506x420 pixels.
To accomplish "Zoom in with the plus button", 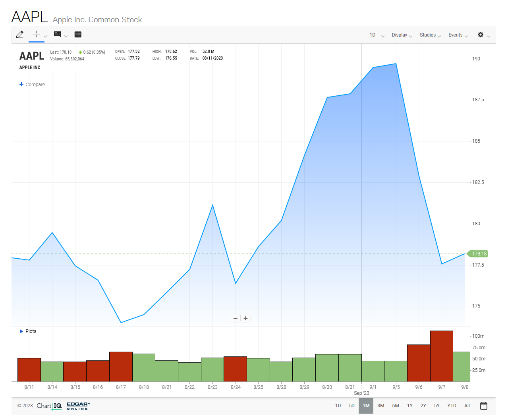I will pyautogui.click(x=246, y=318).
